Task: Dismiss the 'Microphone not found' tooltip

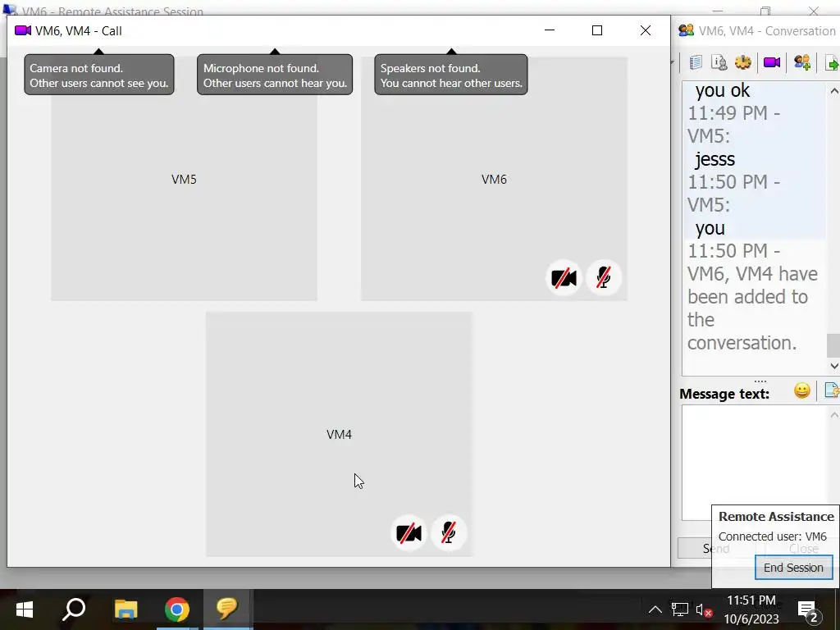Action: (x=275, y=75)
